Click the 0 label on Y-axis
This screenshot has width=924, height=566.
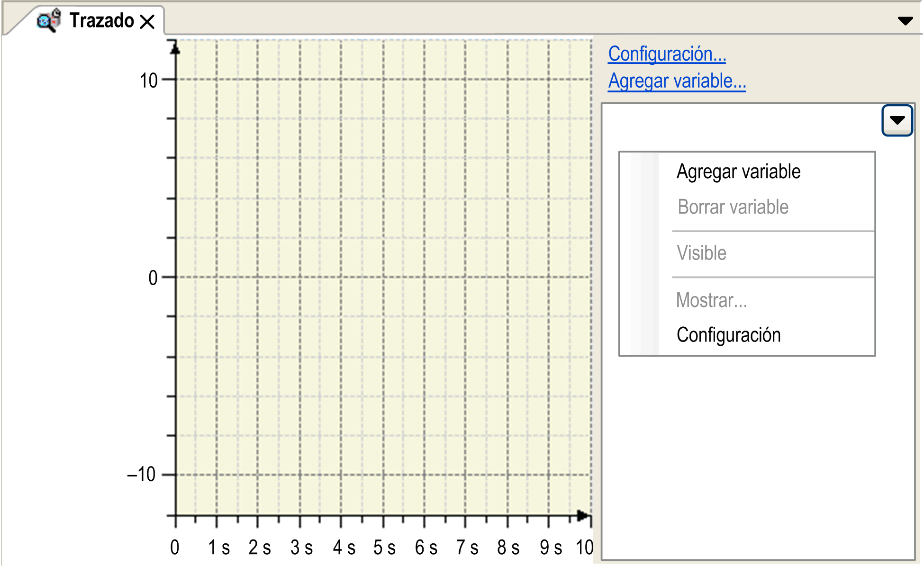coord(153,278)
